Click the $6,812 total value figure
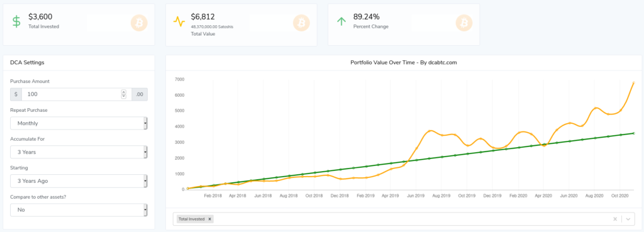The image size is (644, 232). (x=203, y=17)
